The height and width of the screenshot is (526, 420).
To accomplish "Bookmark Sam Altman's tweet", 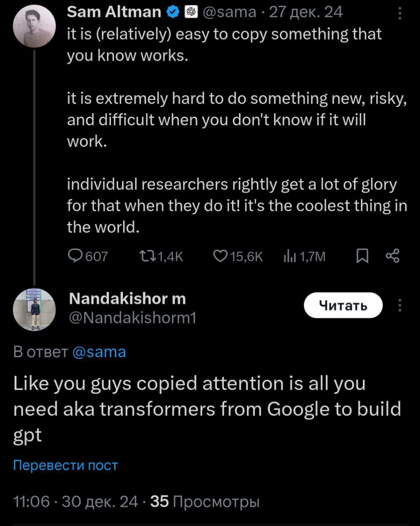I will [362, 256].
